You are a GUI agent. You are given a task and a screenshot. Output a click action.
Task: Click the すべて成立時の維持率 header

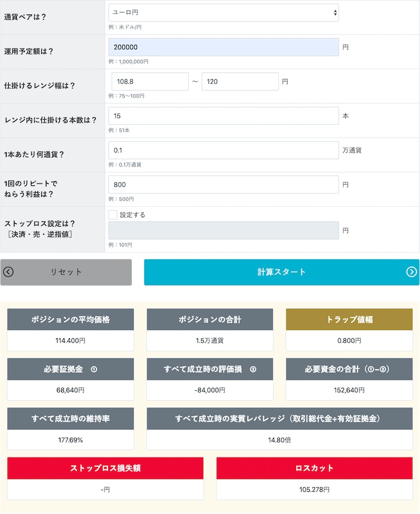point(70,419)
